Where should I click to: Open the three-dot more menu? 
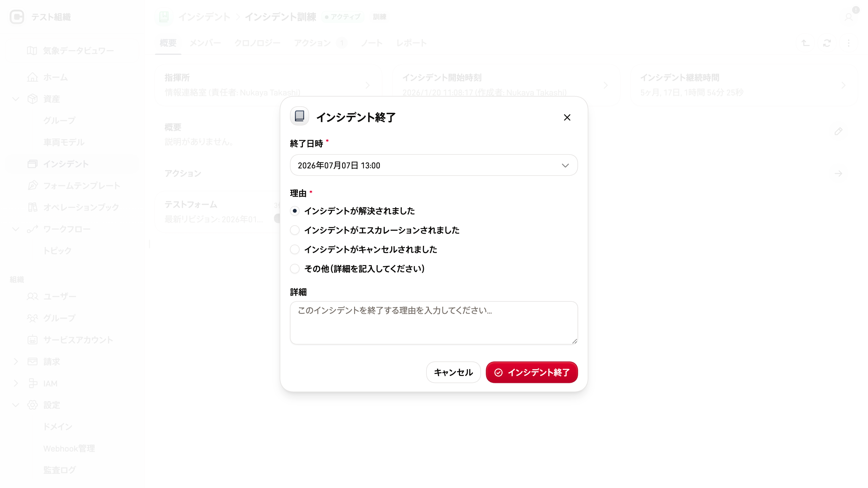(849, 43)
